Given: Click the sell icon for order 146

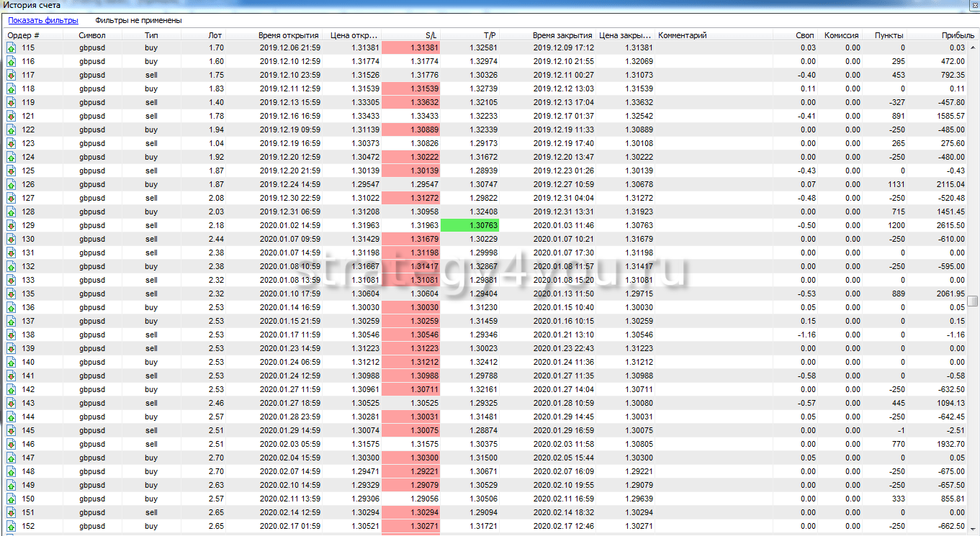Looking at the screenshot, I should pyautogui.click(x=11, y=445).
